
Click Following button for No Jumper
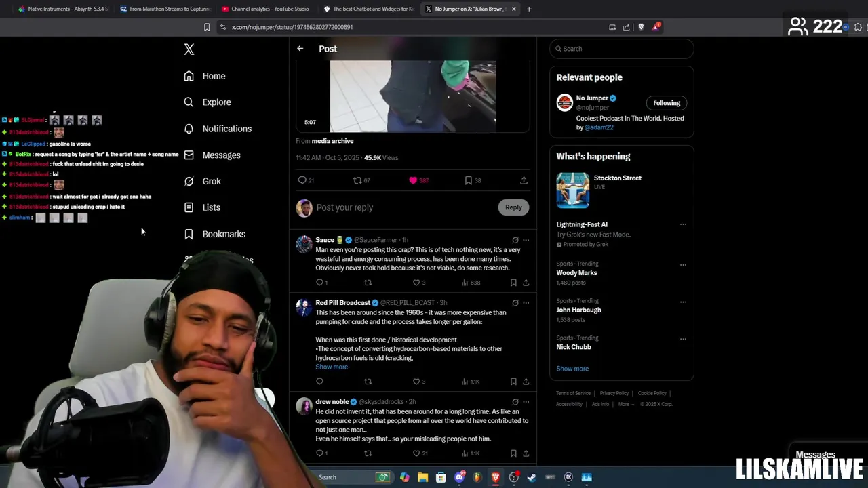[667, 103]
